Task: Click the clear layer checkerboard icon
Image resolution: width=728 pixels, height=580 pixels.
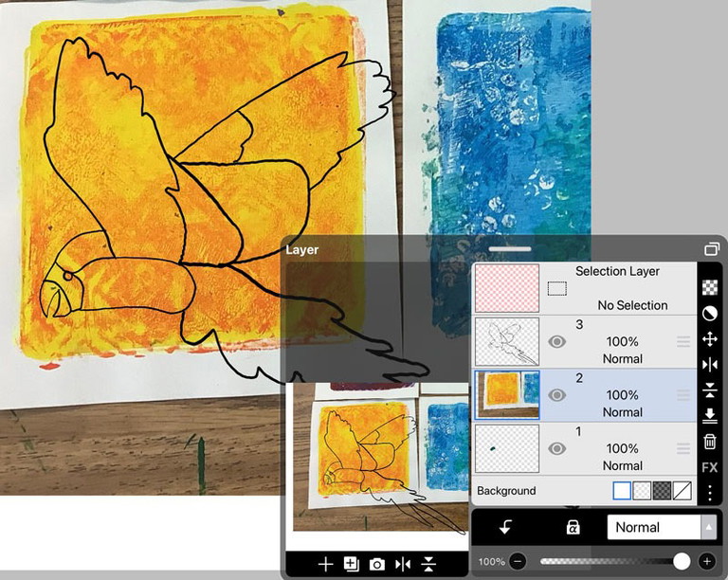Action: (x=709, y=287)
